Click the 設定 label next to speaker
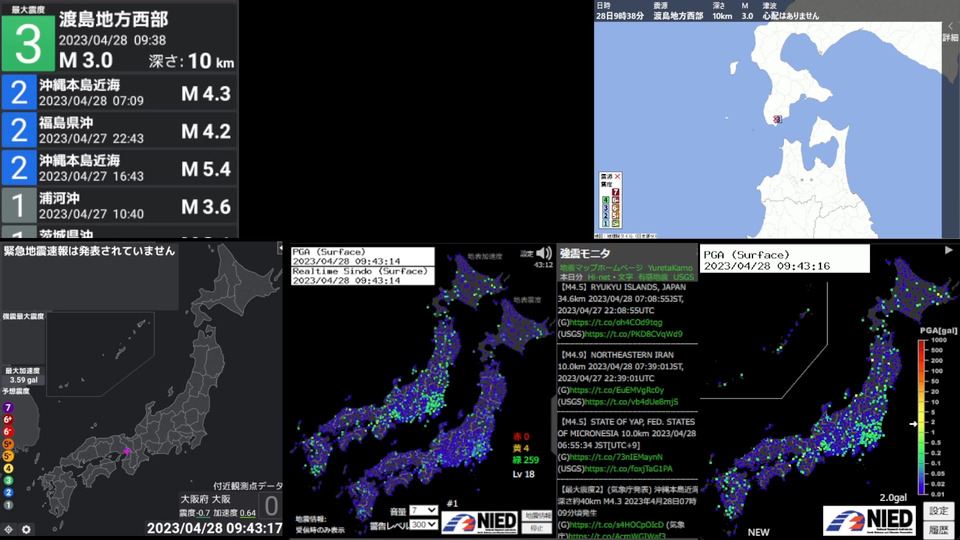This screenshot has height=540, width=960. (x=527, y=253)
